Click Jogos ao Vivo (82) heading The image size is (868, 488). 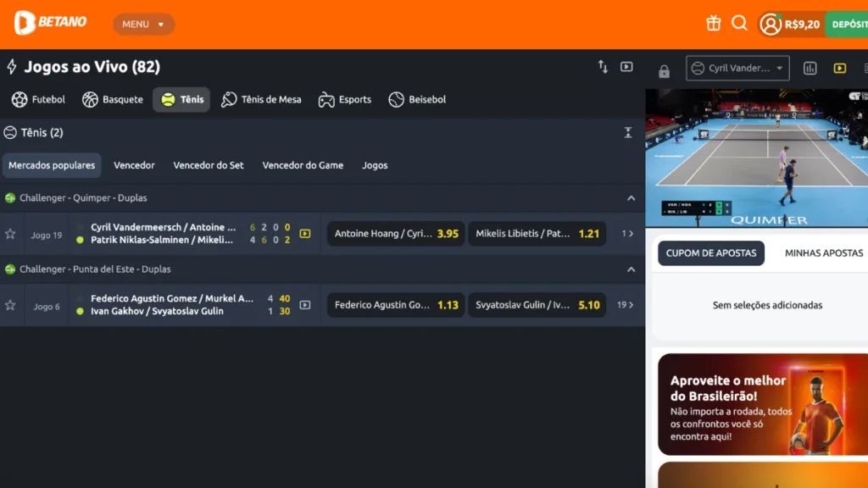coord(92,67)
